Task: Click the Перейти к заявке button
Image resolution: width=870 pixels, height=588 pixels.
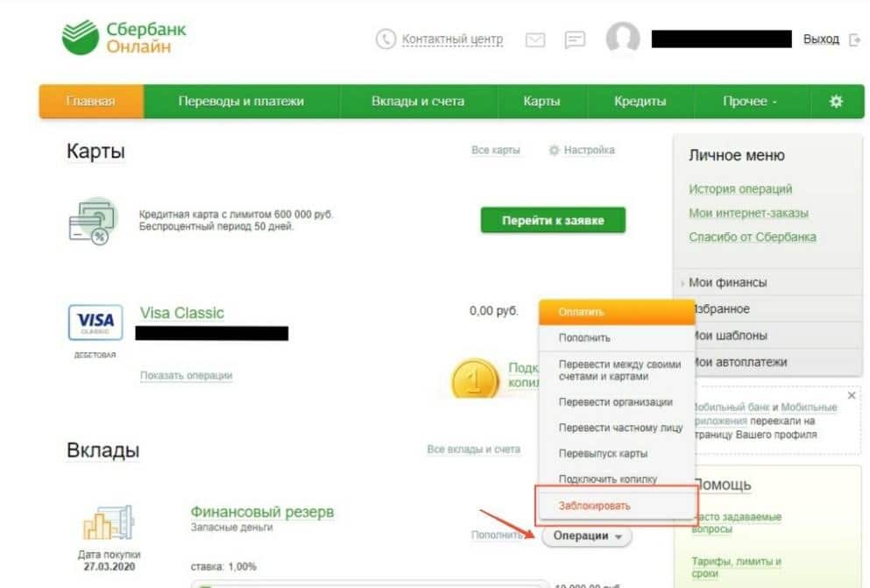Action: 553,220
